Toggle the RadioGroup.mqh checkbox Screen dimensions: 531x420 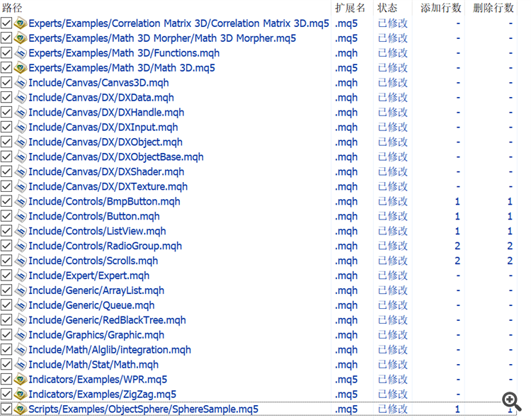(6, 246)
